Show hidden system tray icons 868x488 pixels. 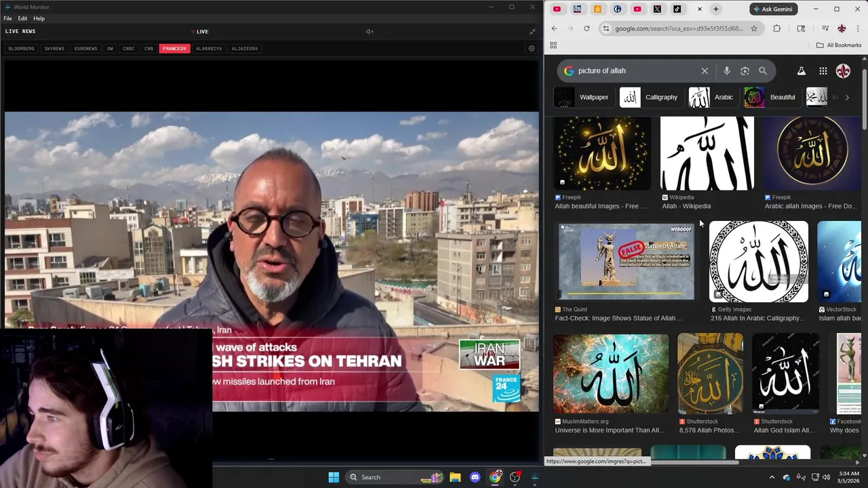pos(772,477)
